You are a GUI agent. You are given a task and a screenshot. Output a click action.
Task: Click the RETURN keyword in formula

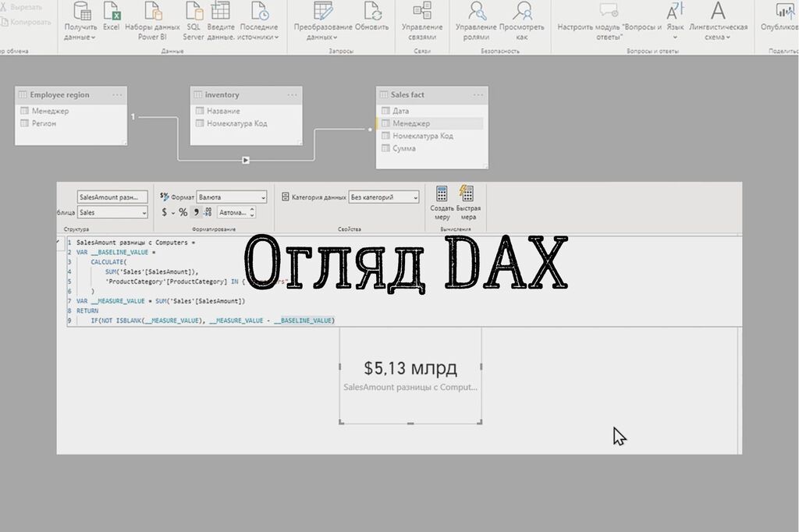[x=87, y=310]
